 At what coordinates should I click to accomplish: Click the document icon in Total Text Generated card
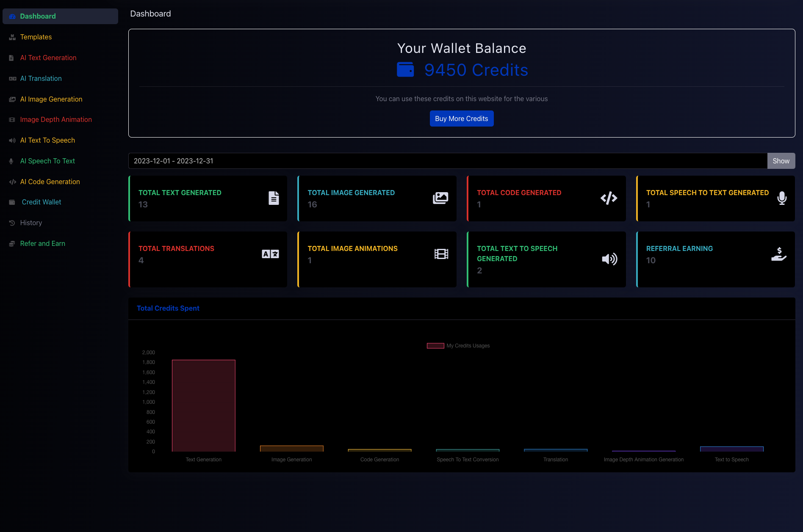[x=274, y=198]
